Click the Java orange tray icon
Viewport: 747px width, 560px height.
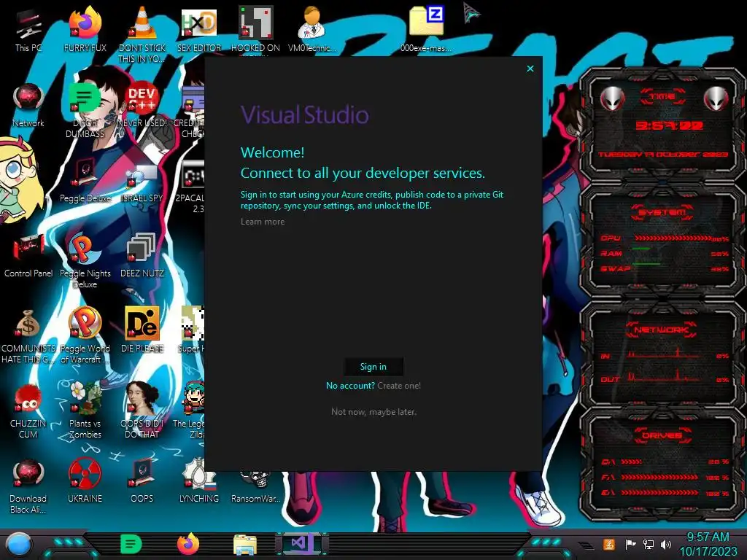pyautogui.click(x=609, y=544)
